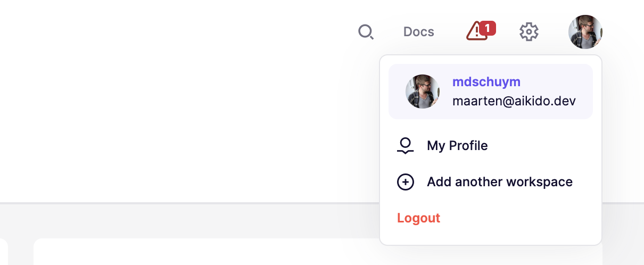Click the red notification badge showing 1
This screenshot has width=644, height=265.
[488, 28]
